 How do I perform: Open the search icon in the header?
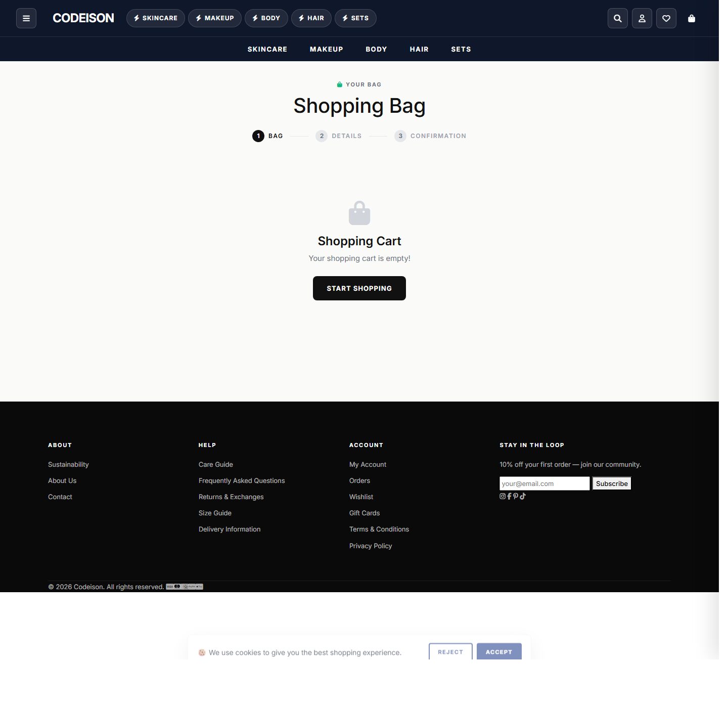pos(617,18)
